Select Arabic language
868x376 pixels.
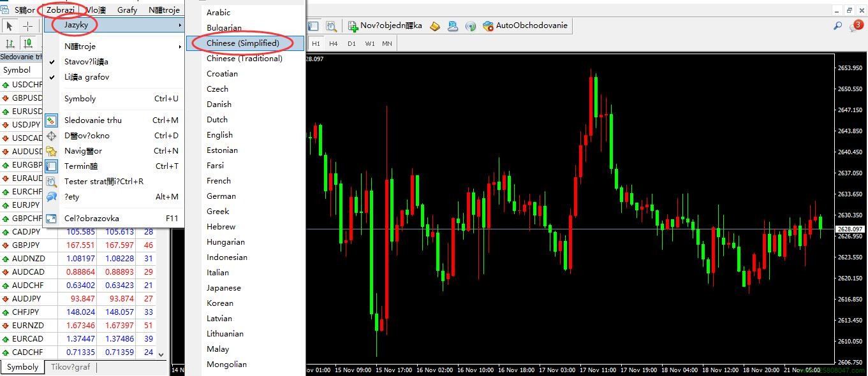(x=246, y=13)
